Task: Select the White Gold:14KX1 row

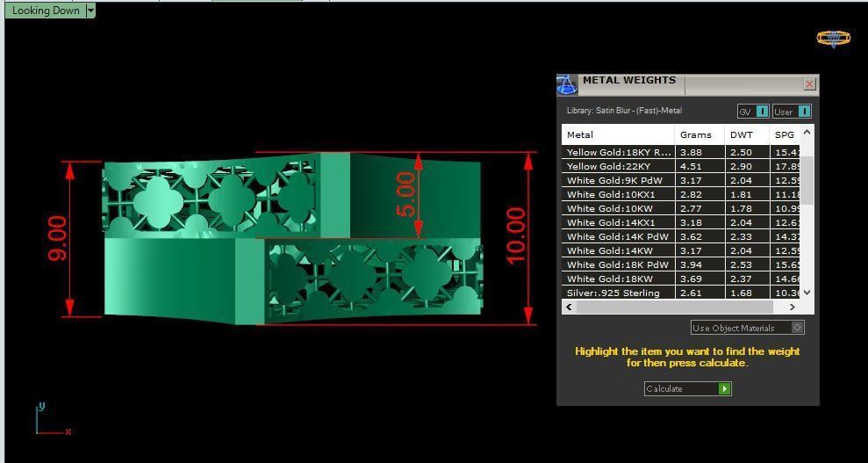Action: tap(681, 222)
